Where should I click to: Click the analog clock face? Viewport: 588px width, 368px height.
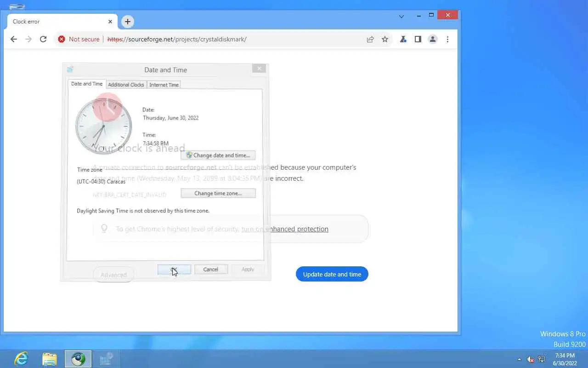(104, 126)
